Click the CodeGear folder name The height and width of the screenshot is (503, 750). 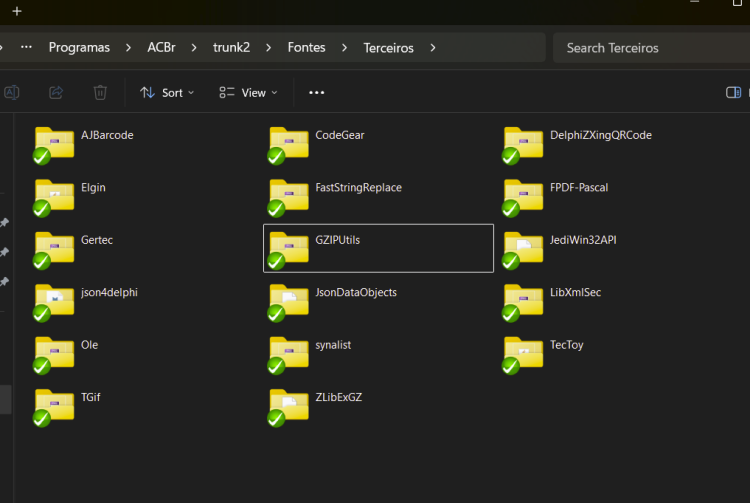pyautogui.click(x=340, y=135)
